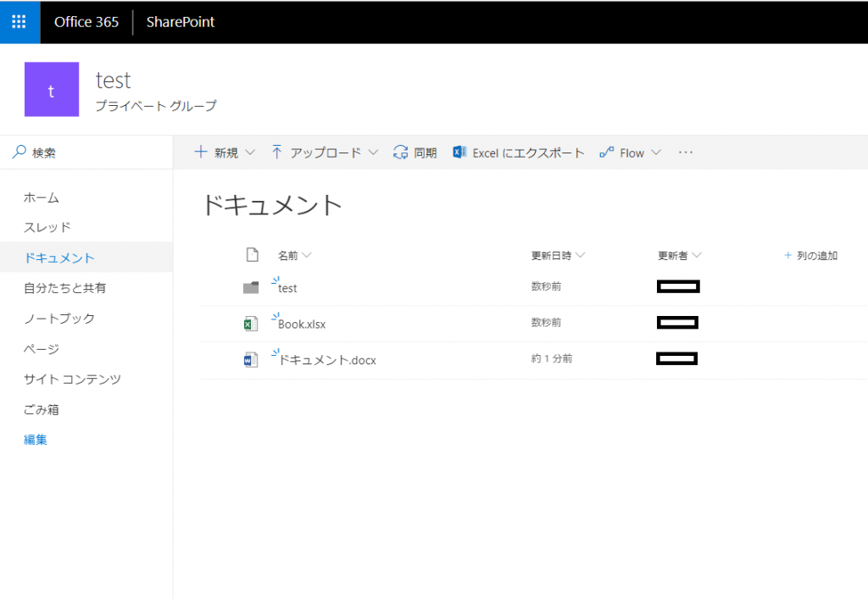
Task: Click the Word icon beside ドキュメント.docx
Action: point(251,360)
